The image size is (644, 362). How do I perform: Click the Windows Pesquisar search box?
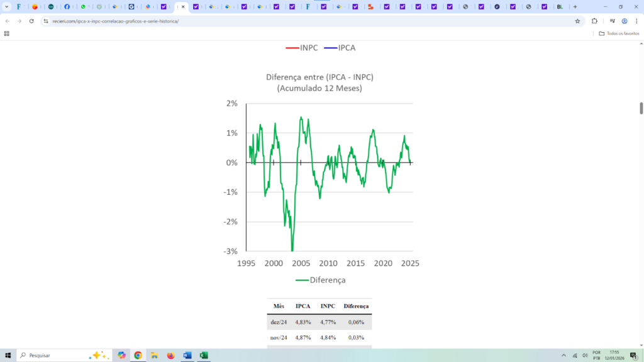click(x=57, y=355)
